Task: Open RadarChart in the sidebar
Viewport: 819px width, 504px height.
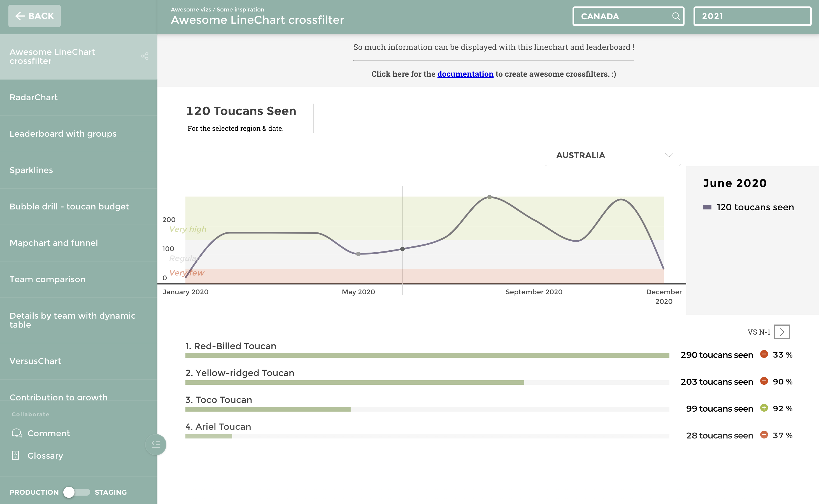Action: pyautogui.click(x=34, y=97)
